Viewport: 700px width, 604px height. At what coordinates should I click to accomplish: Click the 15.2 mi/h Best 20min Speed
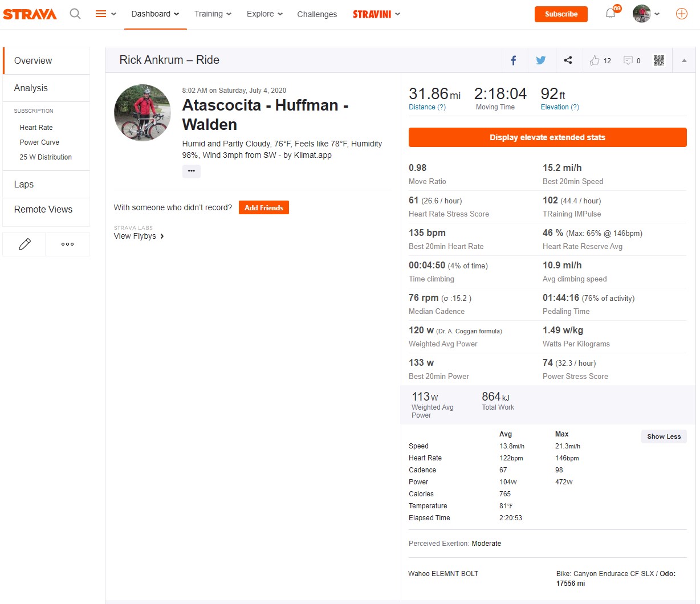562,168
